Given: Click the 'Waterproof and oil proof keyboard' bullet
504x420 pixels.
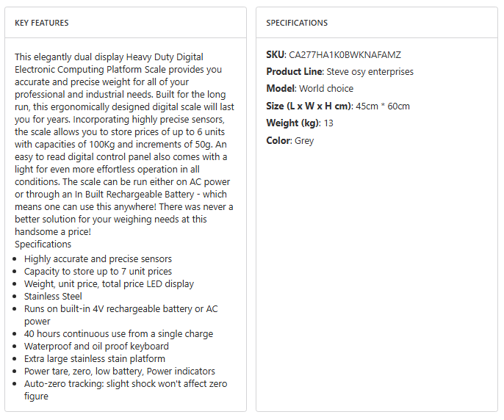Looking at the screenshot, I should (x=96, y=347).
